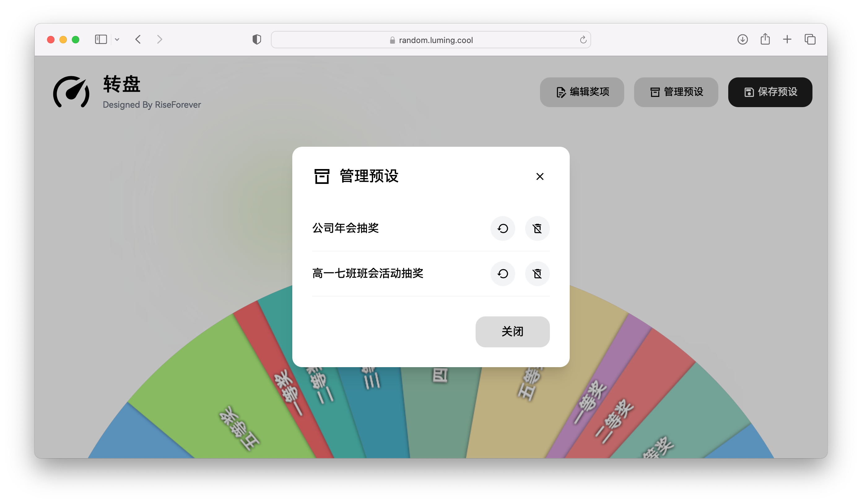Click the 关闭 button
The width and height of the screenshot is (862, 504).
pyautogui.click(x=512, y=332)
